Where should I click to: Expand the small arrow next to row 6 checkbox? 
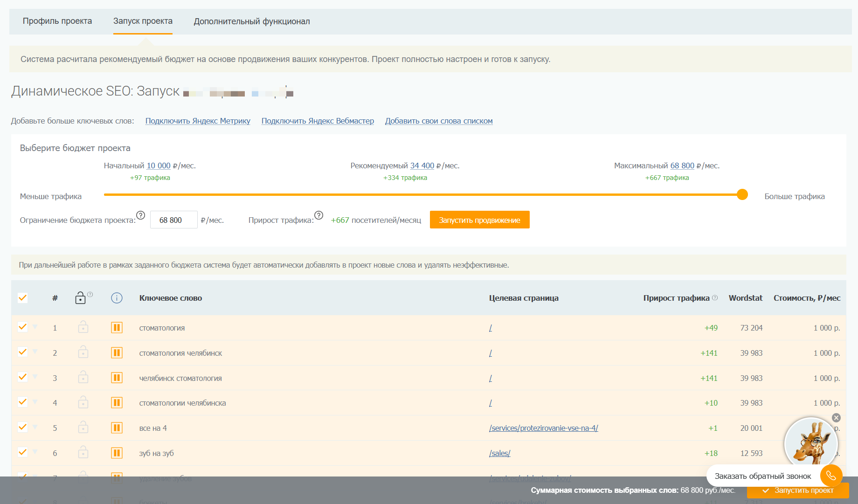point(35,452)
